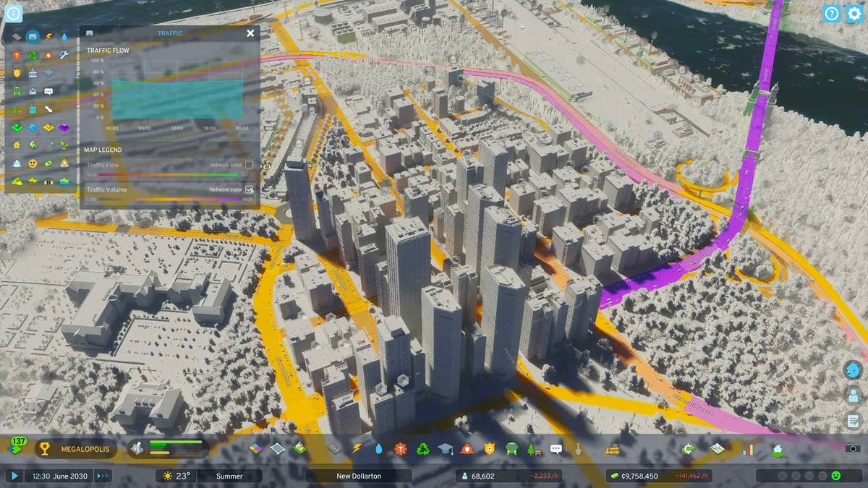868x488 pixels.
Task: Set fastest speed with the triple chevrons
Action: [x=103, y=476]
